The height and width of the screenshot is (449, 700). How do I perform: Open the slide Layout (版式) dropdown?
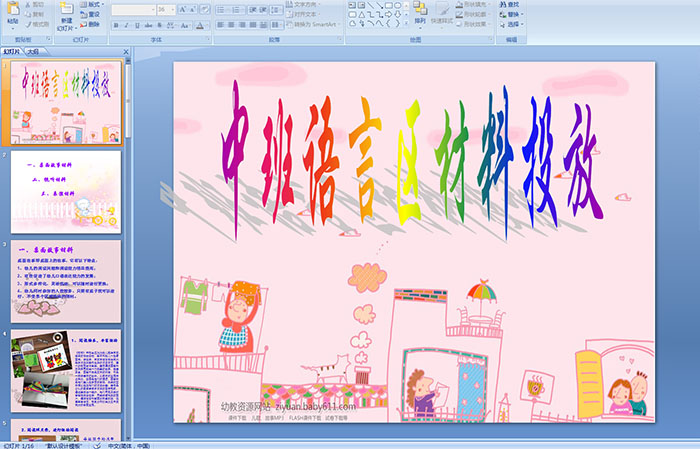tap(92, 4)
